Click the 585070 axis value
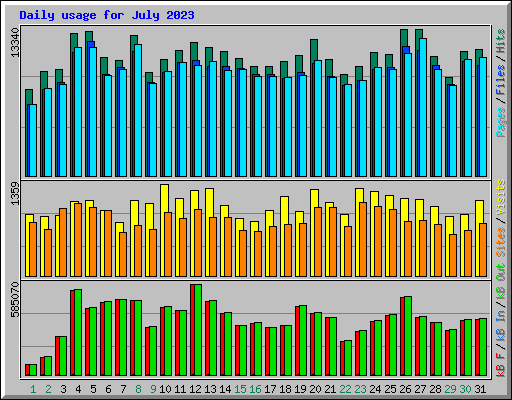512x400 pixels. point(15,300)
